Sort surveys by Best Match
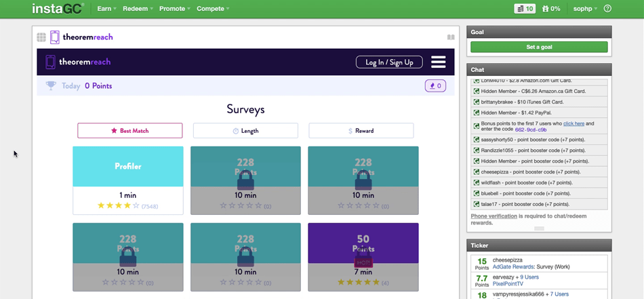644x299 pixels. click(129, 131)
